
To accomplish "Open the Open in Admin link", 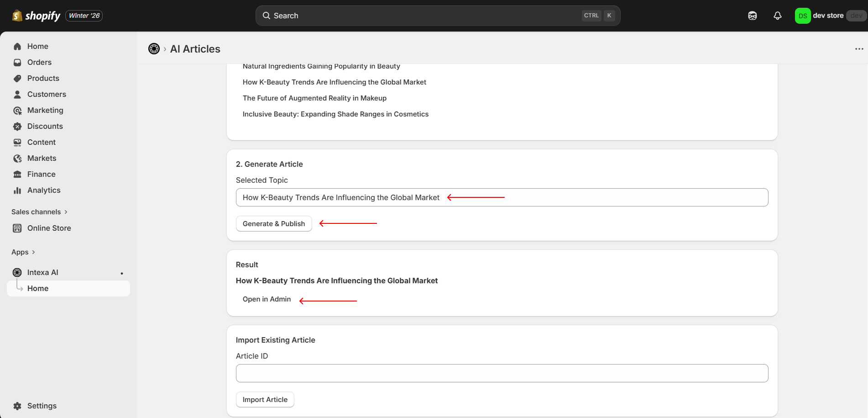I will [x=267, y=299].
